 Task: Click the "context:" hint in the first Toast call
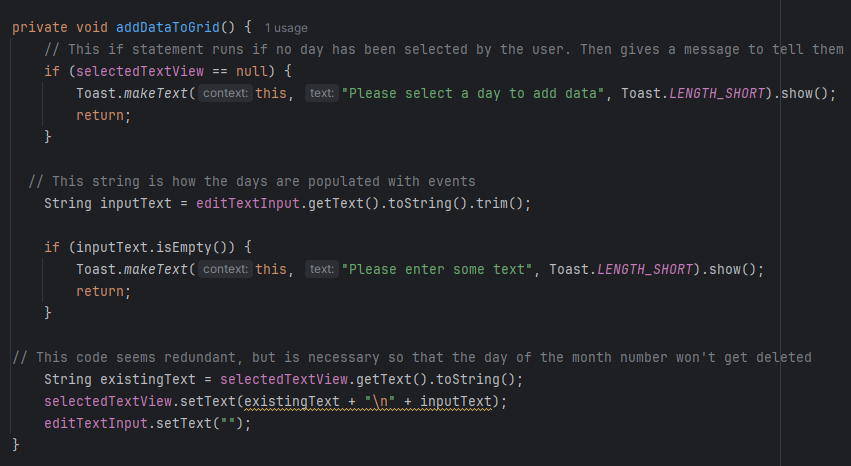(225, 93)
